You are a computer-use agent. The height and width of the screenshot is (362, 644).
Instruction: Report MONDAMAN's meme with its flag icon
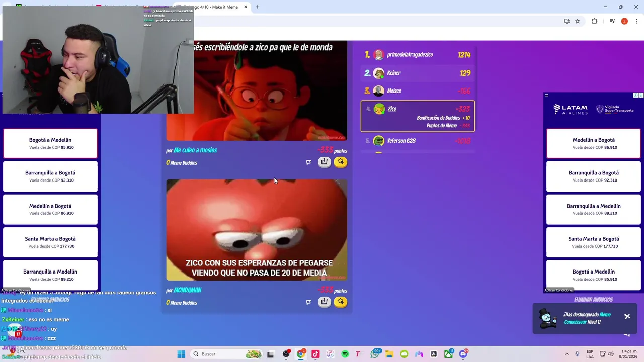pos(308,302)
